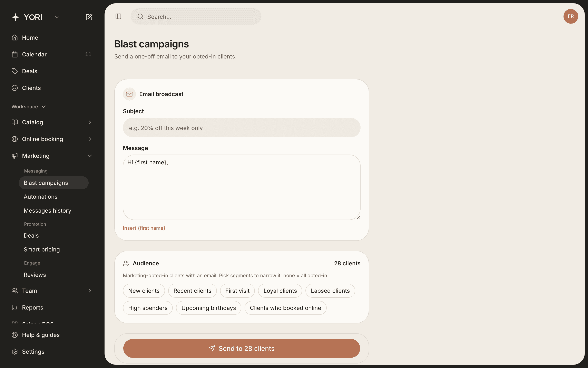Viewport: 588px width, 368px height.
Task: Toggle the Loyal clients segment chip
Action: pyautogui.click(x=280, y=291)
